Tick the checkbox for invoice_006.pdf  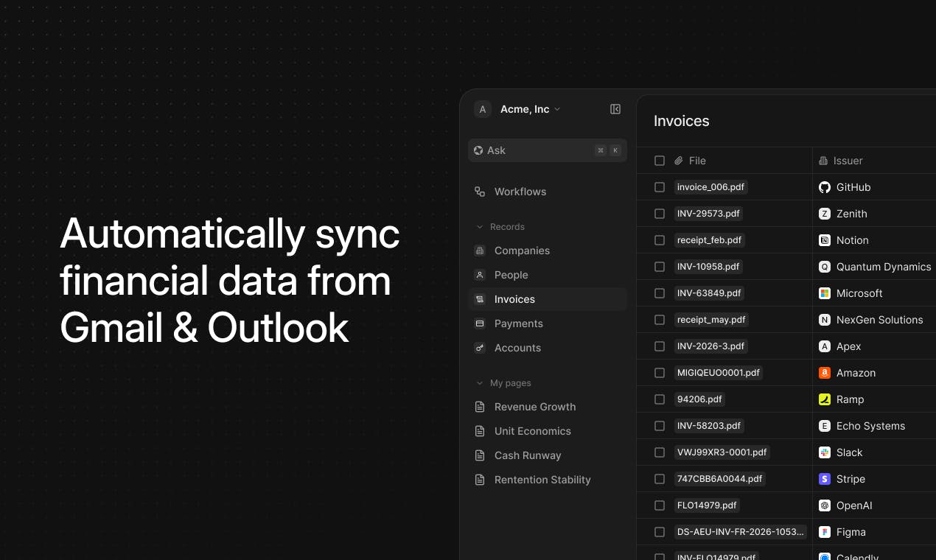coord(660,187)
